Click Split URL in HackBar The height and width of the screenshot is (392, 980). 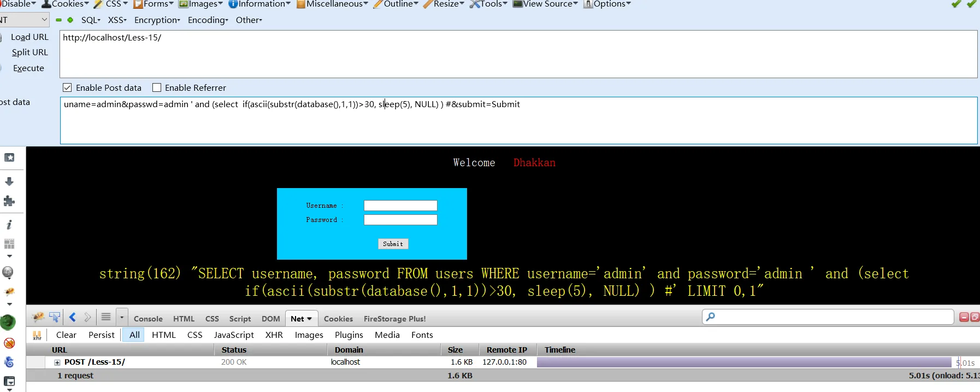click(30, 52)
